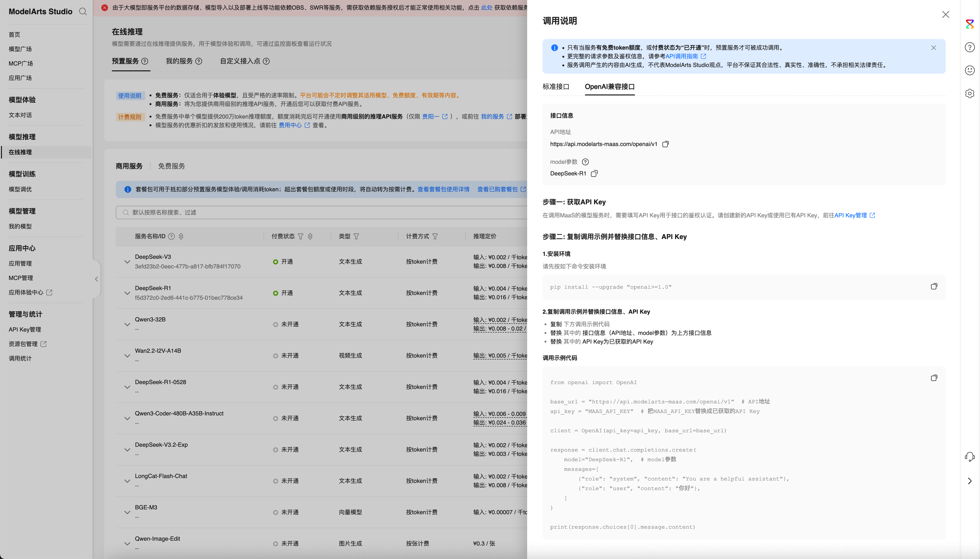Dismiss the blue info notice banner
Viewport: 980px width, 559px height.
coord(933,48)
